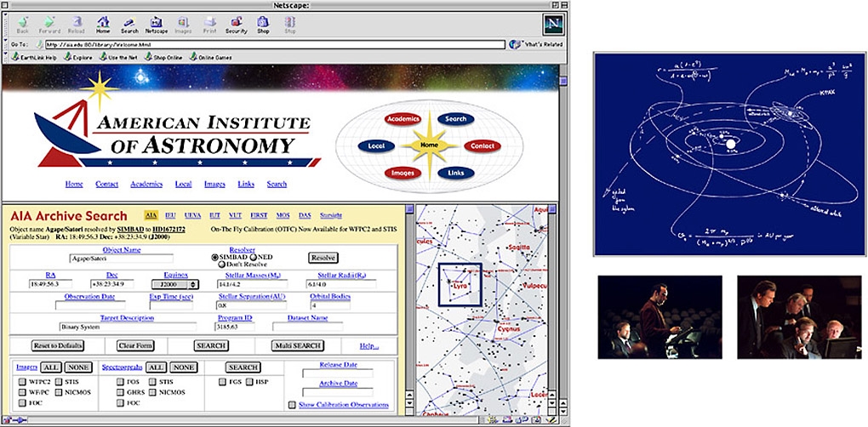Screen dimensions: 868x427
Task: Collapse the Go To location toolbar handle
Action: (6, 44)
